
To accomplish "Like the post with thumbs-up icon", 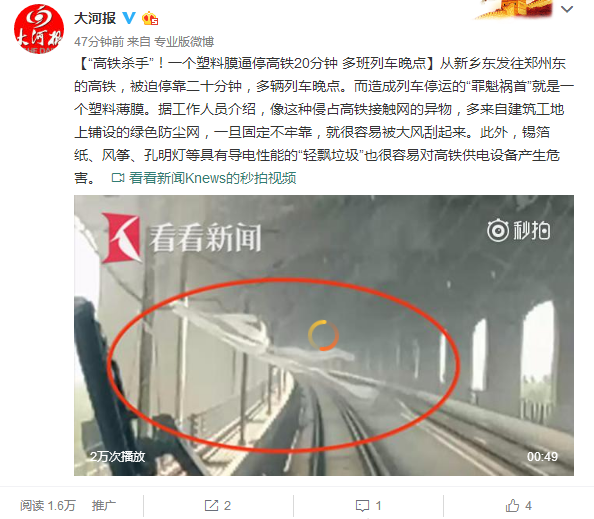I will coord(512,505).
